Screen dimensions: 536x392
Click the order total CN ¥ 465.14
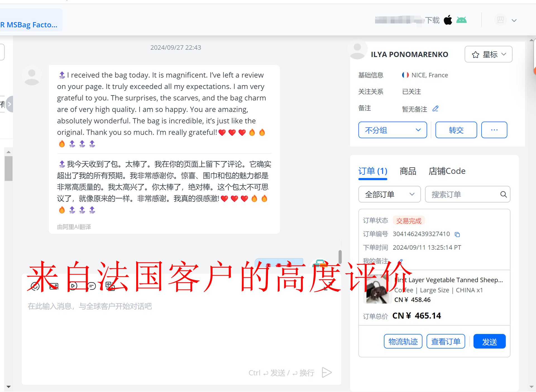pos(417,316)
